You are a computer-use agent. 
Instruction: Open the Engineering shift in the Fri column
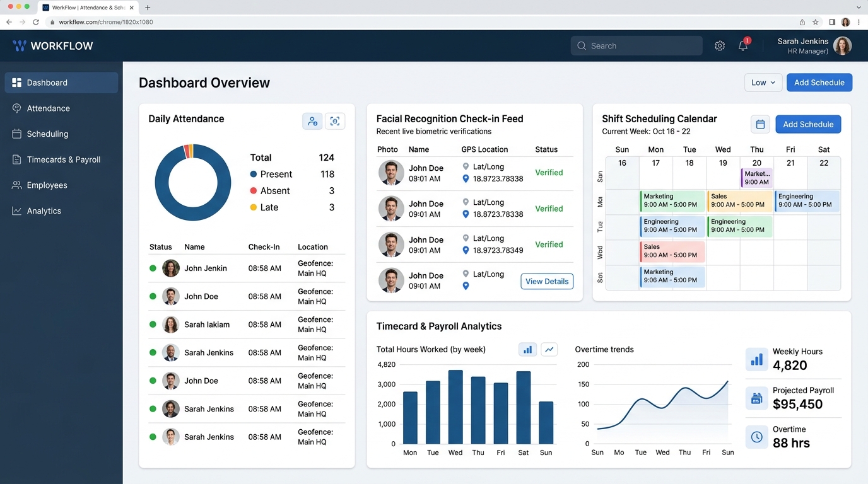point(807,200)
